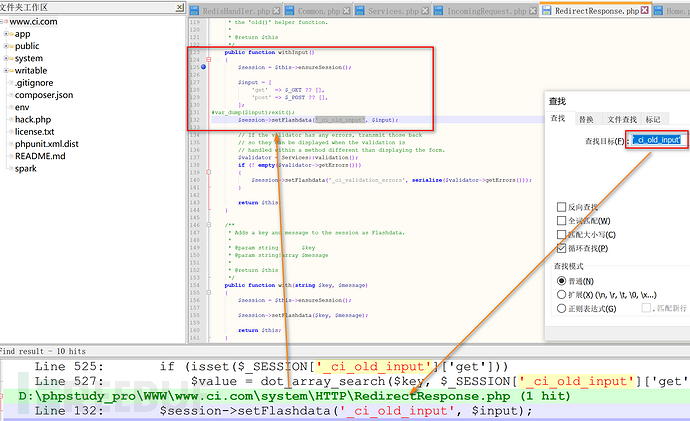Image resolution: width=690 pixels, height=421 pixels.
Task: Collapse the code fold at line 124
Action: 209,59
